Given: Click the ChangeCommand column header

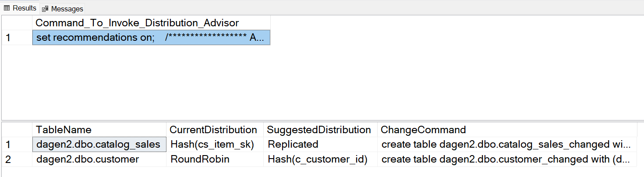Looking at the screenshot, I should pos(507,130).
